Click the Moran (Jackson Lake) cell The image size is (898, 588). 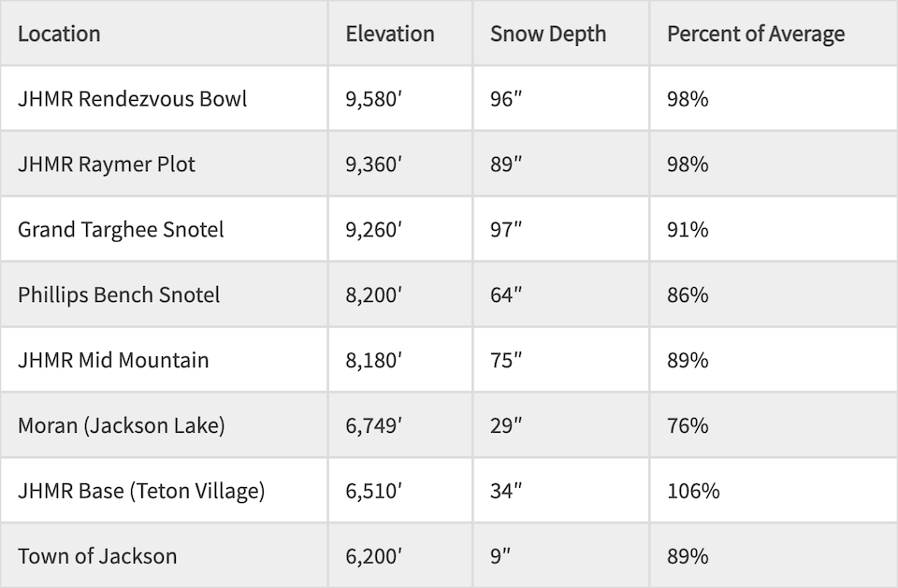(122, 426)
